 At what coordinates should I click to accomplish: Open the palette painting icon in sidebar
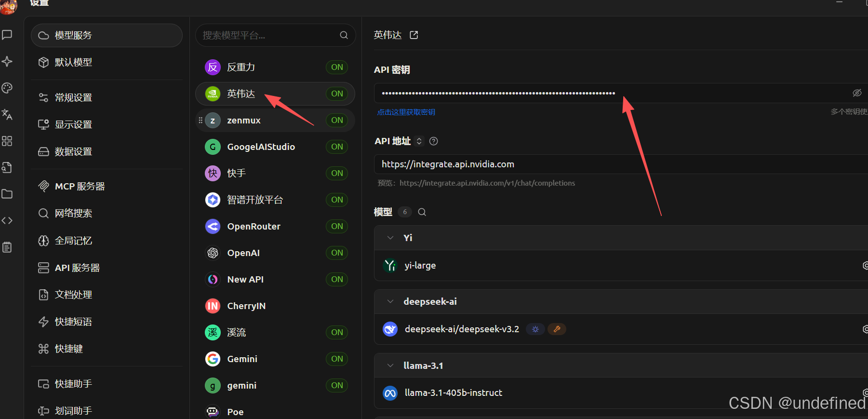point(7,88)
